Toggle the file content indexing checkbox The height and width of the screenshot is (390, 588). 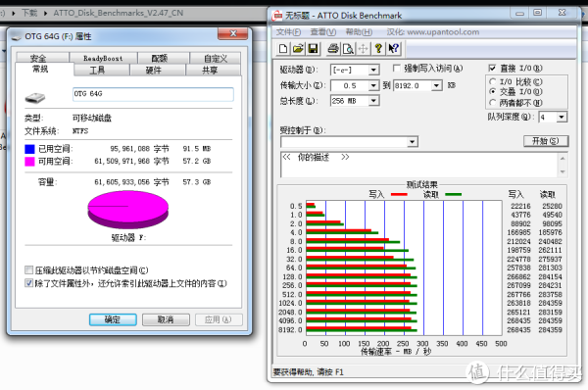[x=28, y=283]
